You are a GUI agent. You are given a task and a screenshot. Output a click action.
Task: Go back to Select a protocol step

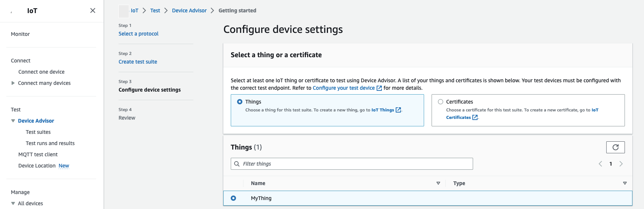click(x=138, y=34)
